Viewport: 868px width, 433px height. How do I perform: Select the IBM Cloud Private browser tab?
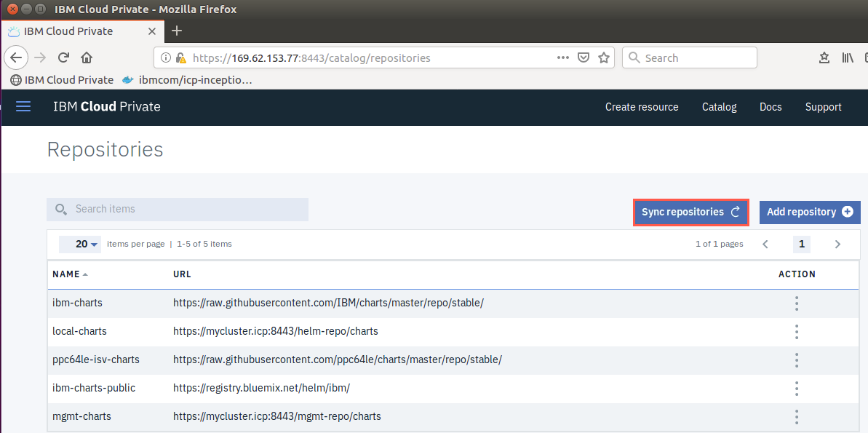tap(83, 31)
